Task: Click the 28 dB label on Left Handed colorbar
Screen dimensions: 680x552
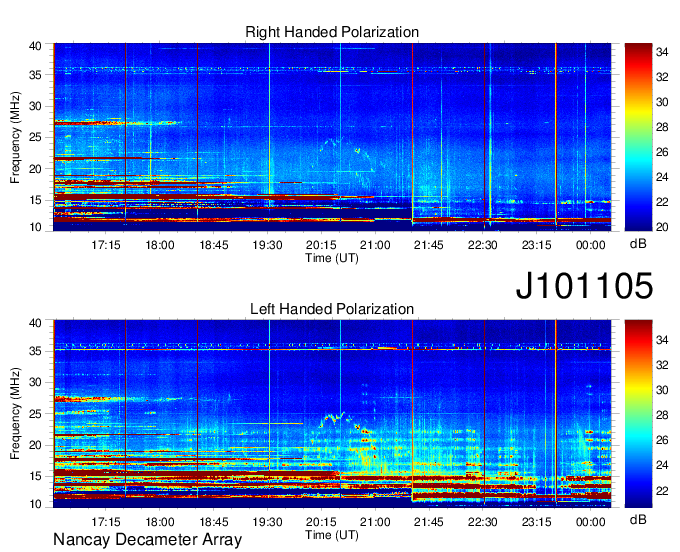Action: point(662,415)
